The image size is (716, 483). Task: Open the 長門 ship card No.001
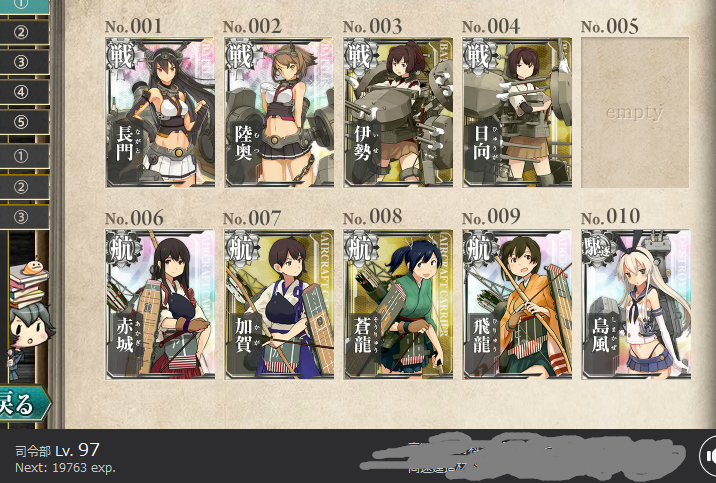point(160,112)
